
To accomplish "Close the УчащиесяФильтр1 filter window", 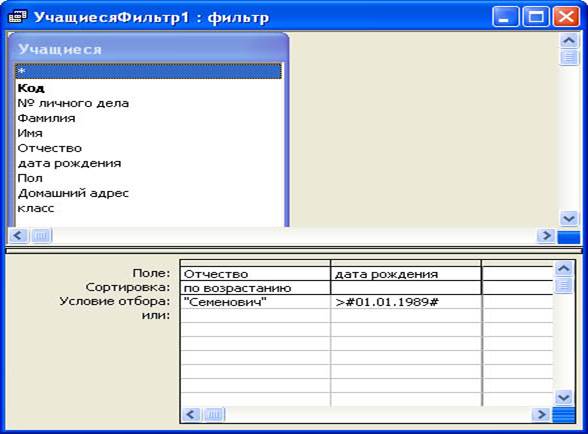I will (x=566, y=17).
